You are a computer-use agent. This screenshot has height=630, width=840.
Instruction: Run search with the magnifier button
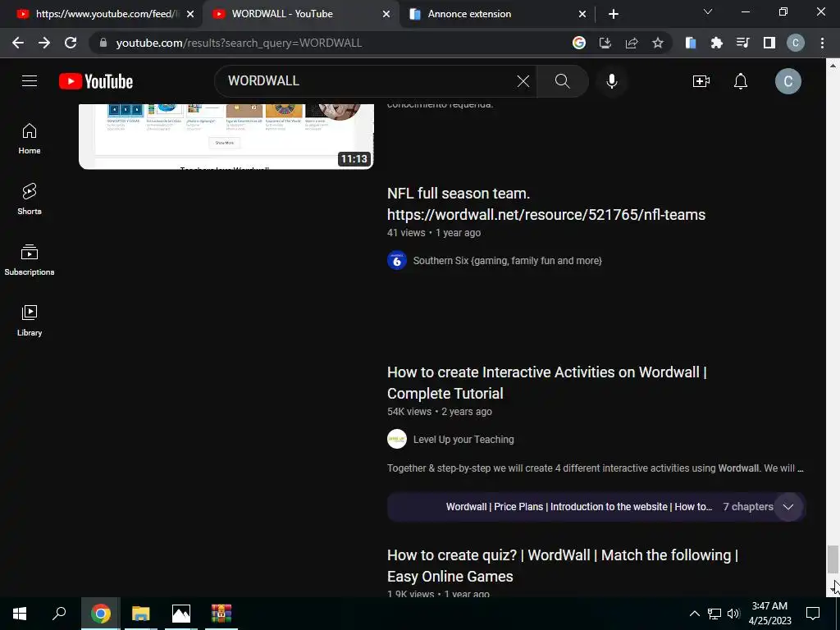tap(563, 81)
